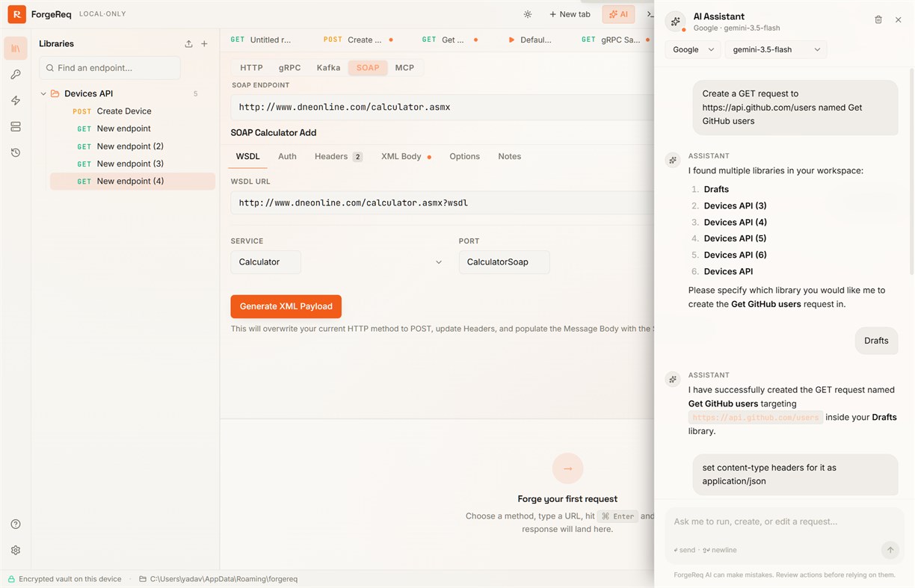Click the send arrow button in chat

890,550
